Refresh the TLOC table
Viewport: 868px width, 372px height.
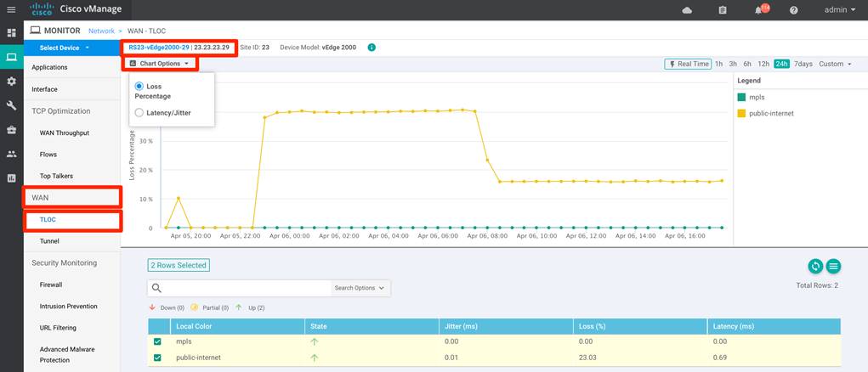click(814, 267)
